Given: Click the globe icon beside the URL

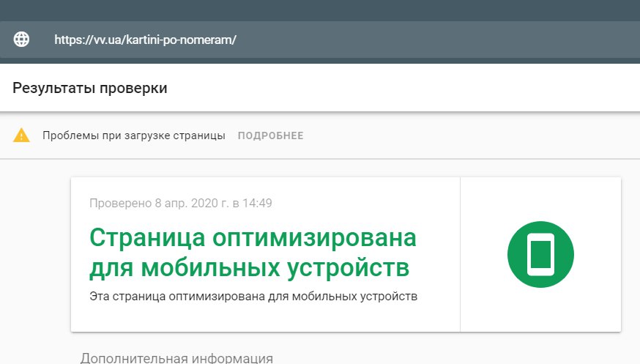Looking at the screenshot, I should point(21,40).
